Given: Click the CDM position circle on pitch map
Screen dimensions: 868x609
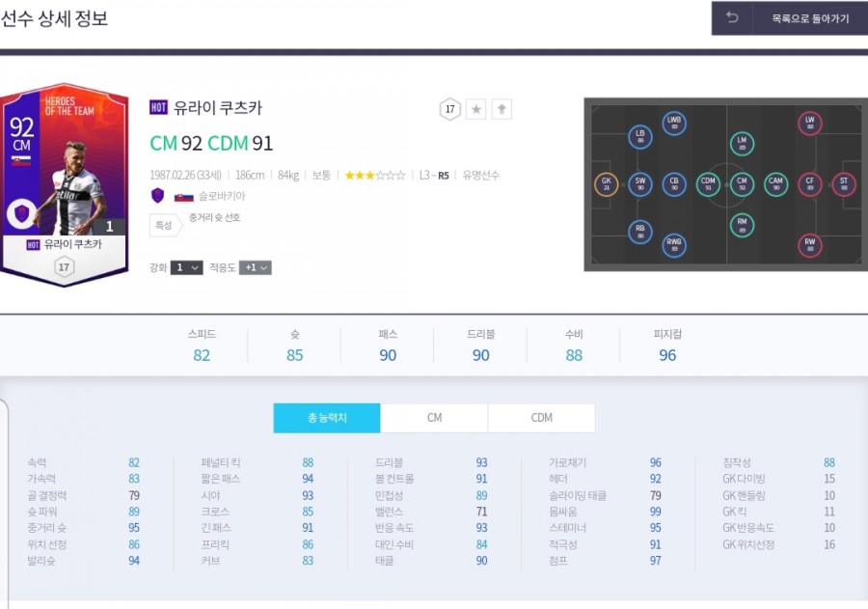Looking at the screenshot, I should (708, 184).
